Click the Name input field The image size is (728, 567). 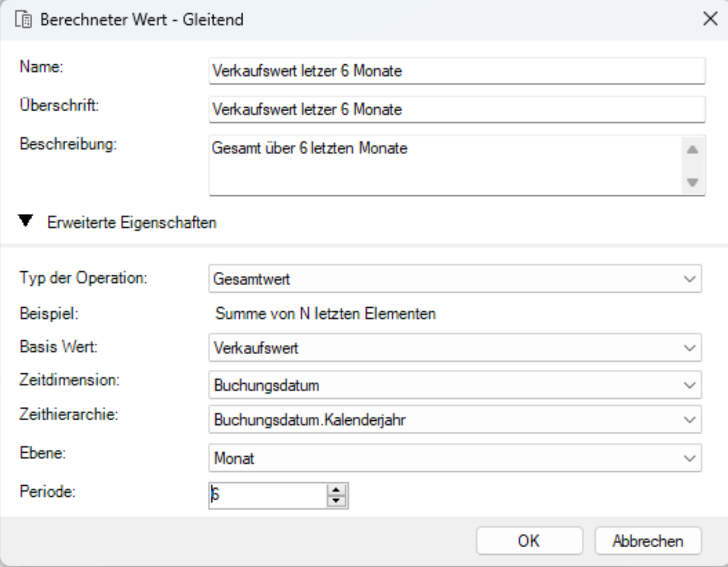tap(457, 71)
